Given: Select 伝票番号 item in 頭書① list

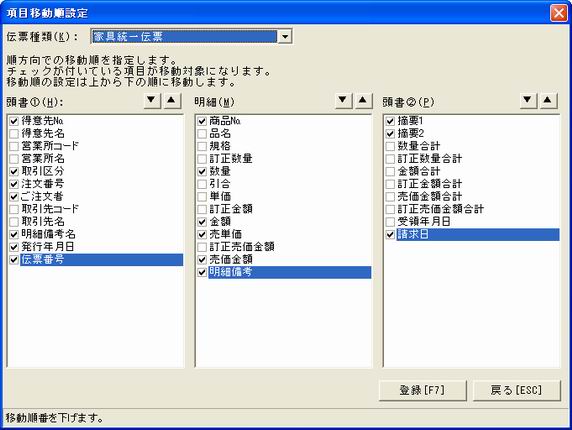Looking at the screenshot, I should click(101, 260).
